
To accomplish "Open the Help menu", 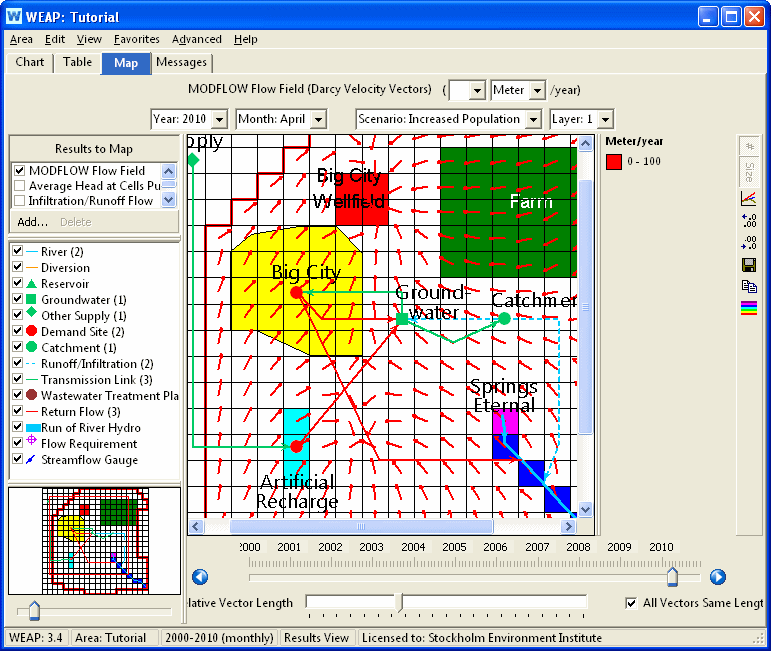I will coord(245,39).
